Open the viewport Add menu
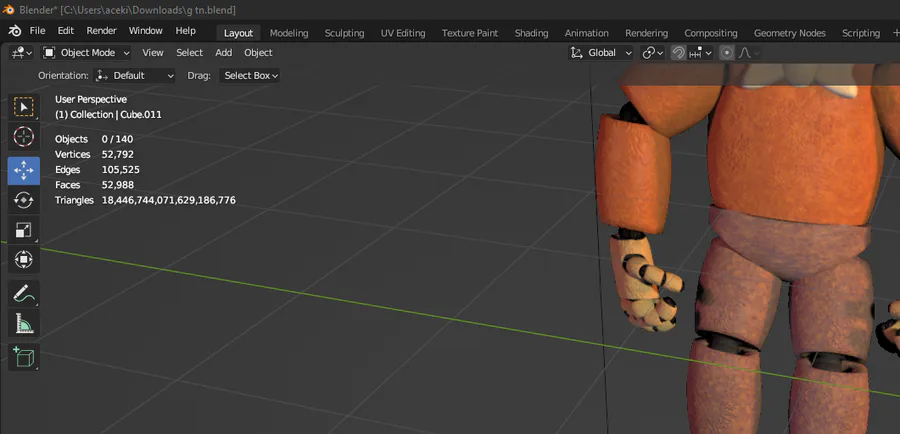 [x=223, y=53]
